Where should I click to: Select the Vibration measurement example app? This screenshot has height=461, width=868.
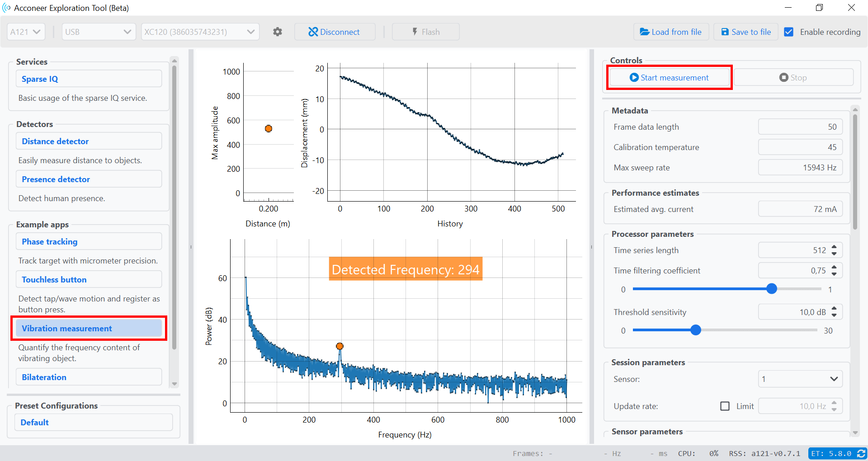[x=89, y=328]
